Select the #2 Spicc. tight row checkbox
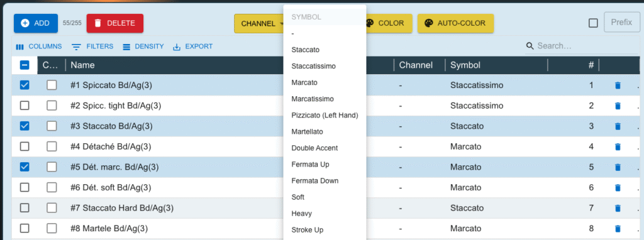Screen dimensions: 644x240 coord(25,106)
